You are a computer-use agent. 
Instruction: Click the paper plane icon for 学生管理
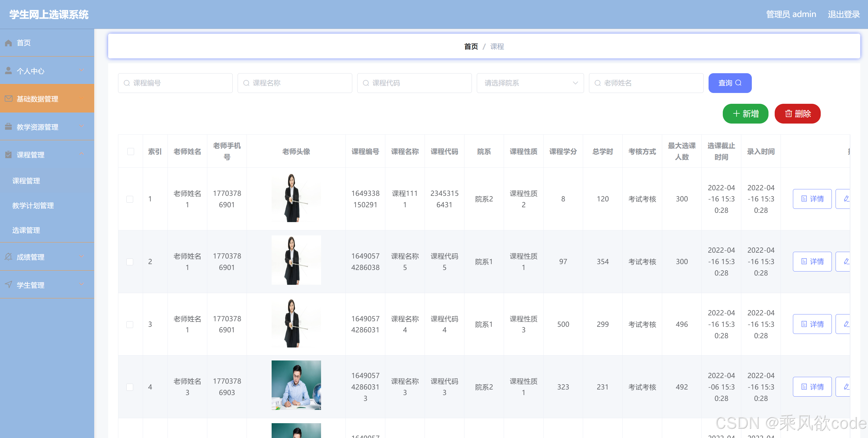click(x=9, y=285)
